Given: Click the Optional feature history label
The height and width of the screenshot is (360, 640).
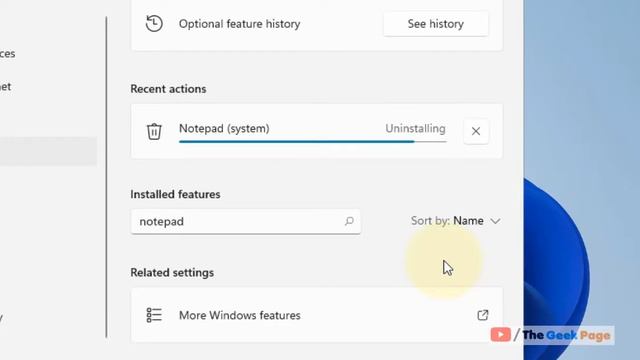Looking at the screenshot, I should pos(240,24).
